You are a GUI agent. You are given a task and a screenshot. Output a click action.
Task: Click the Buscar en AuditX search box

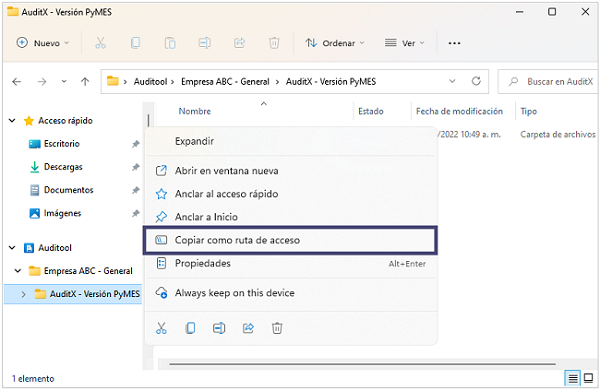coord(548,81)
